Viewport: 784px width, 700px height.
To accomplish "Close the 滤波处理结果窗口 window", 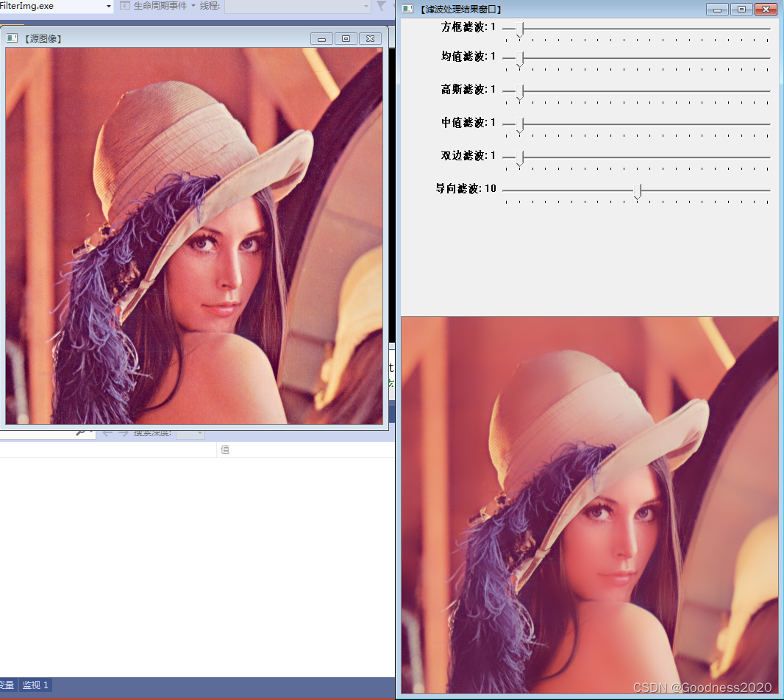I will click(x=766, y=9).
